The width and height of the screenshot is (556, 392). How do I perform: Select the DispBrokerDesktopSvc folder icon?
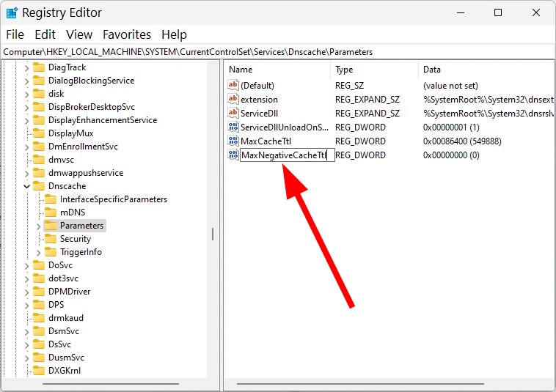[x=39, y=107]
